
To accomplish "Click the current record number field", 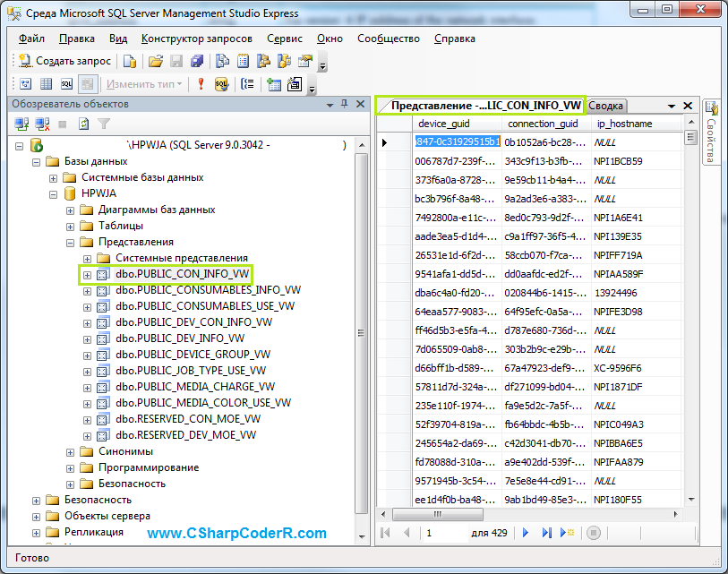I will [444, 533].
